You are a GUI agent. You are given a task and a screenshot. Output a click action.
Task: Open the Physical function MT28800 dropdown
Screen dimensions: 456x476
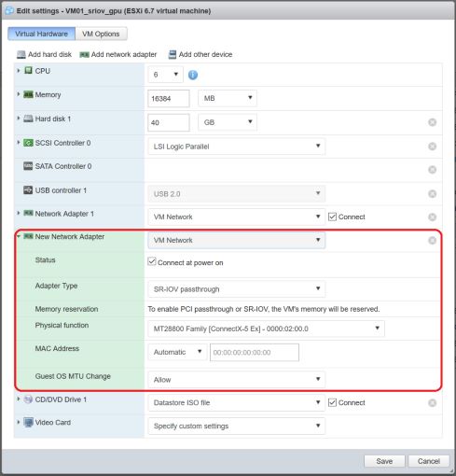tap(266, 329)
